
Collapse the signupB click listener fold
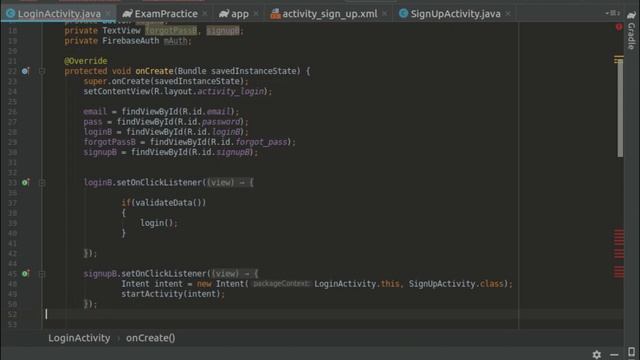42,274
